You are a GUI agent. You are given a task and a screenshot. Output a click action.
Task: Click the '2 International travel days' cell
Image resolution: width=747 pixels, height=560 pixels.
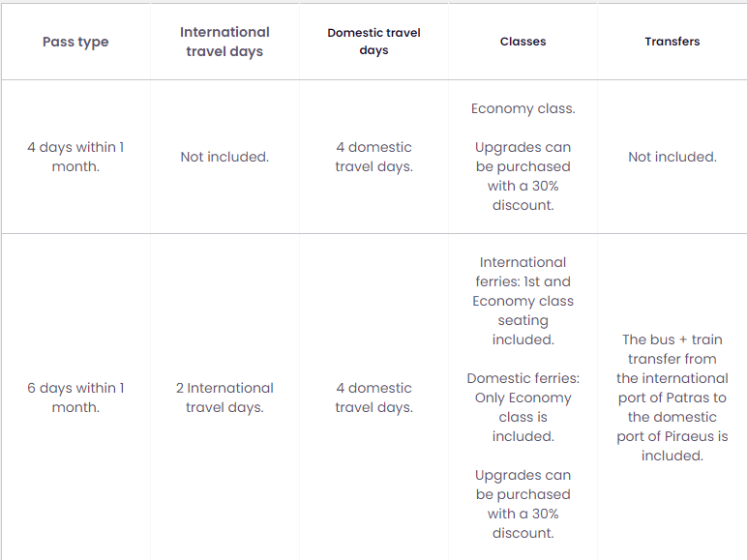224,398
